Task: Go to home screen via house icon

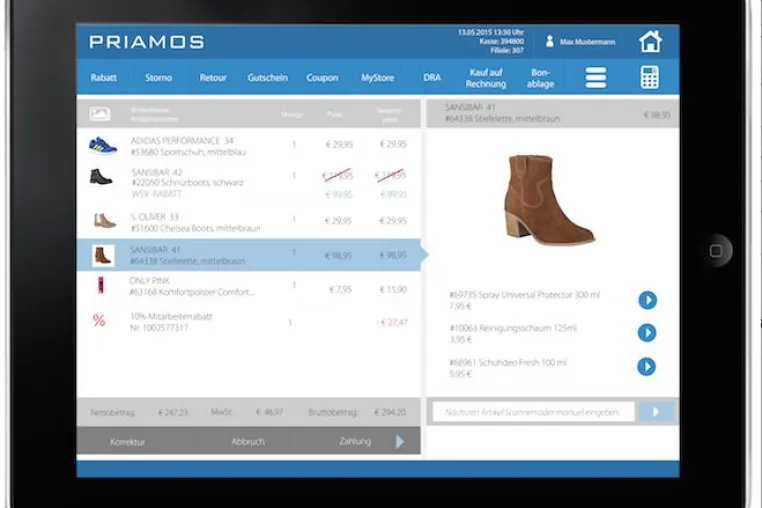Action: point(650,41)
